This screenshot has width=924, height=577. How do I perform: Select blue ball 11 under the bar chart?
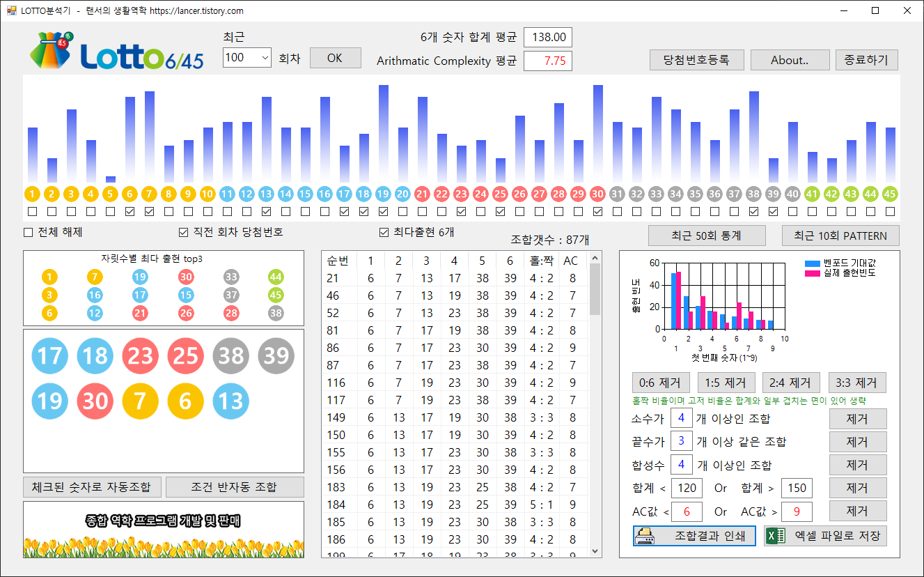click(227, 194)
